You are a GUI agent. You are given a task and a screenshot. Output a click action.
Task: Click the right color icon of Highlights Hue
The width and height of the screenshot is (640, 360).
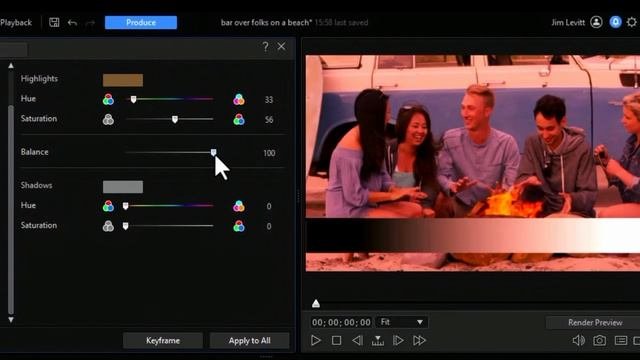click(x=239, y=99)
